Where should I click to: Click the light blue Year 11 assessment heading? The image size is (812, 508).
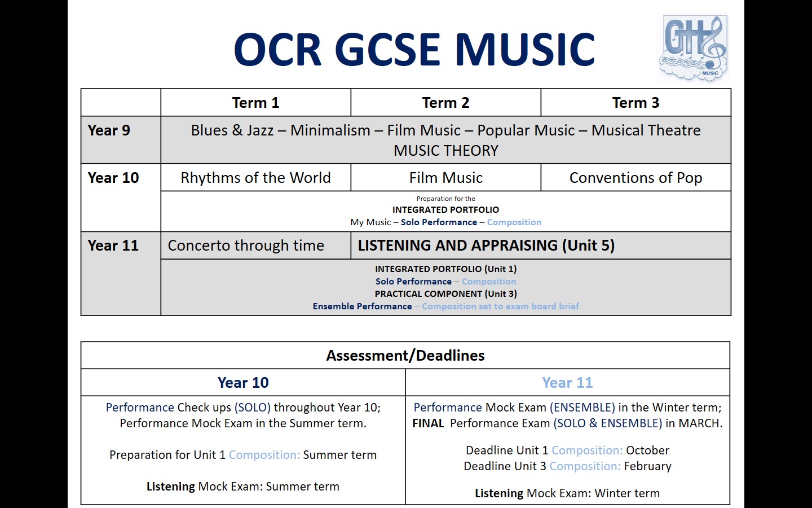pos(567,383)
